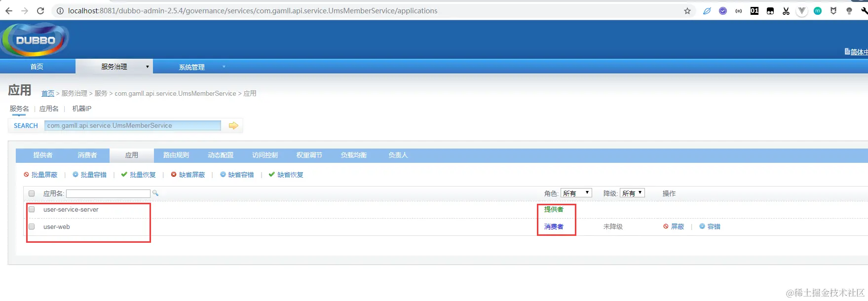Click the site info icon in address bar

[x=60, y=11]
